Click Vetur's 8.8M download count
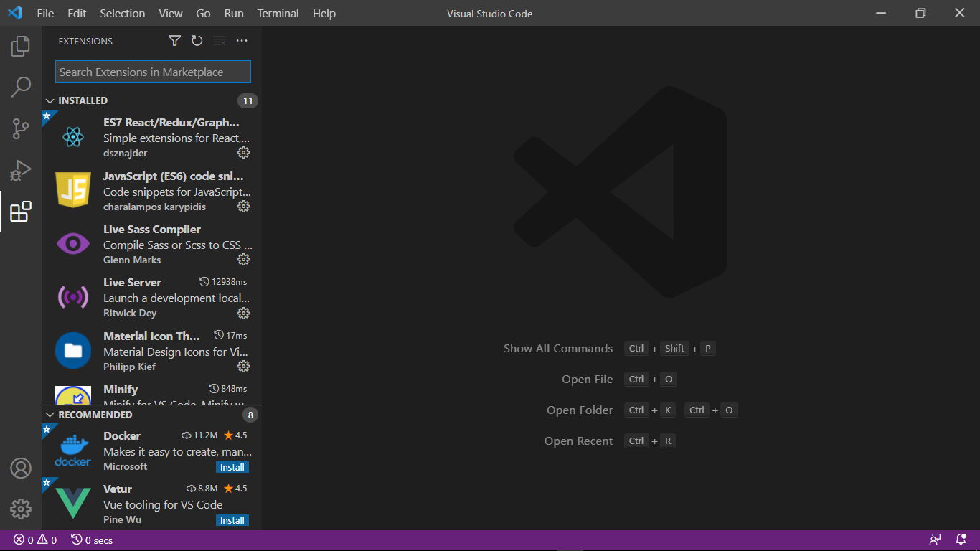Viewport: 980px width, 551px height. click(x=202, y=489)
